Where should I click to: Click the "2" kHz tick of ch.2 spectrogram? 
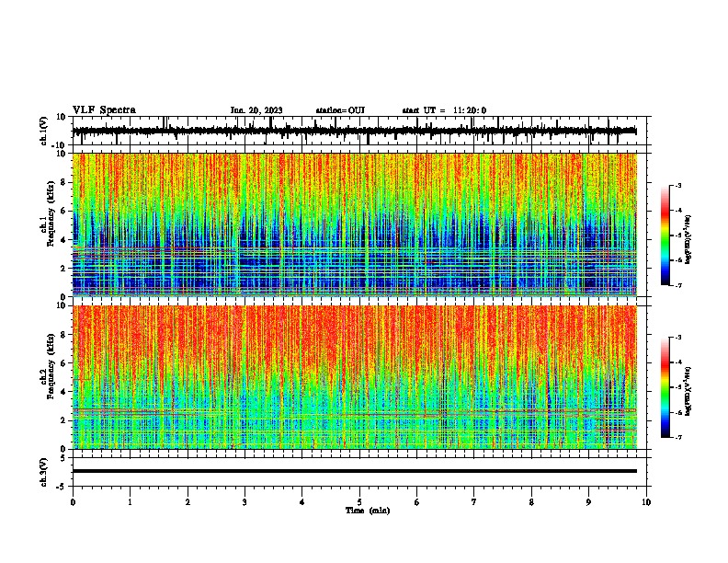click(63, 420)
